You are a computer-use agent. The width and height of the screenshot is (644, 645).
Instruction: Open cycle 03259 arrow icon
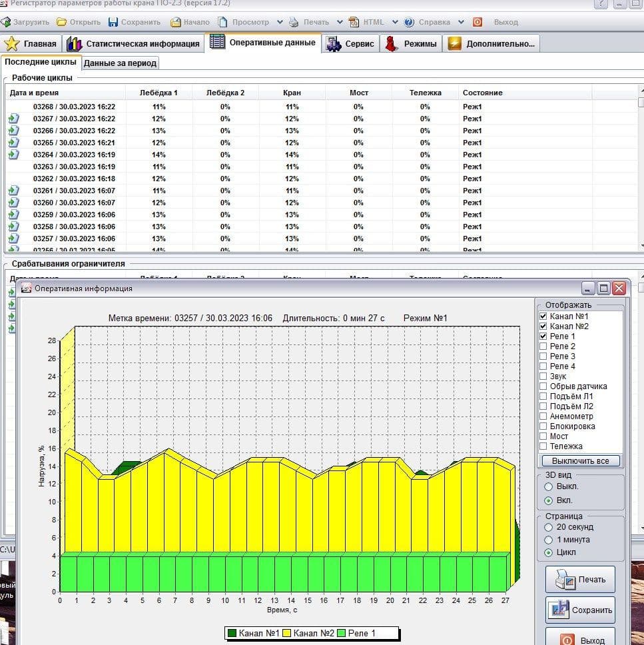click(13, 215)
